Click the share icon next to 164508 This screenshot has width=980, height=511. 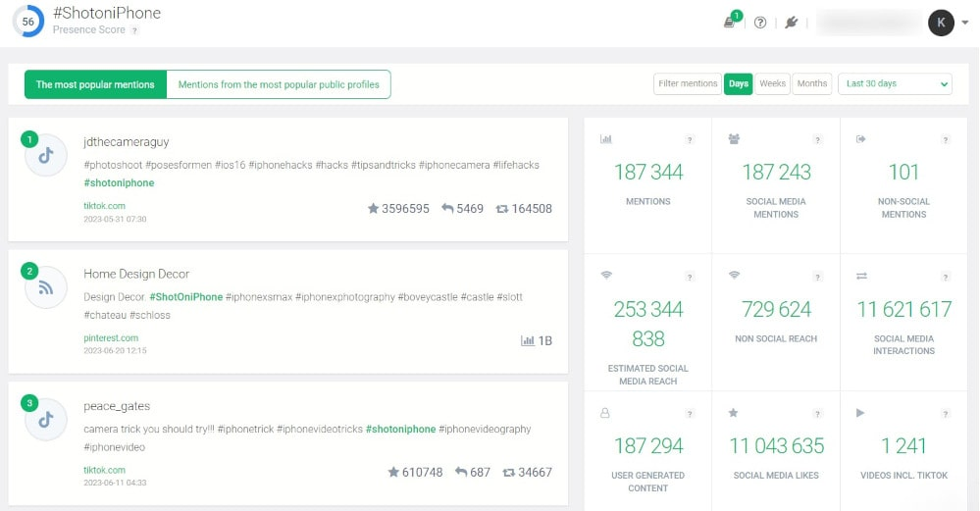[x=502, y=209]
